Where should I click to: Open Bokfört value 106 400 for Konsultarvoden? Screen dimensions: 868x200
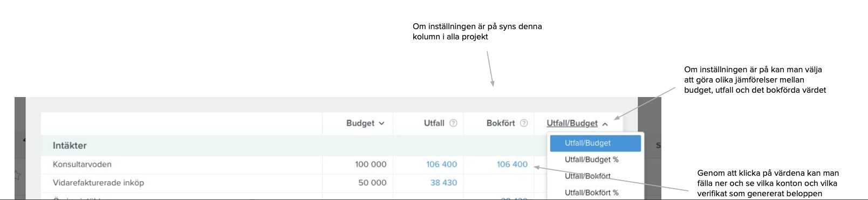click(512, 164)
